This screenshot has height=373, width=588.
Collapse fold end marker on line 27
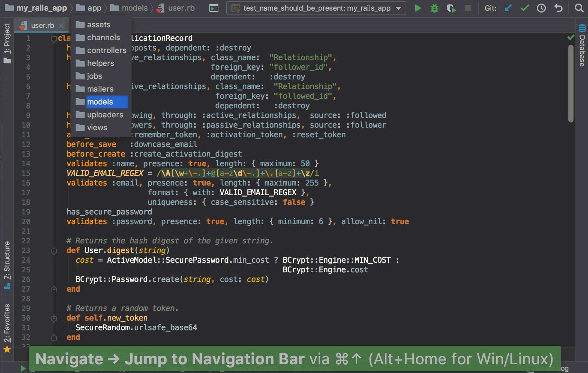click(54, 289)
